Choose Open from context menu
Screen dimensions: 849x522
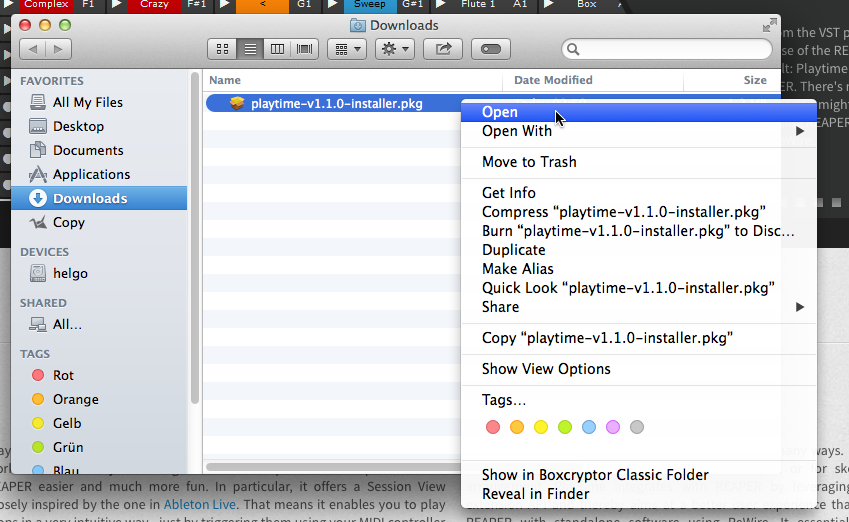638,112
